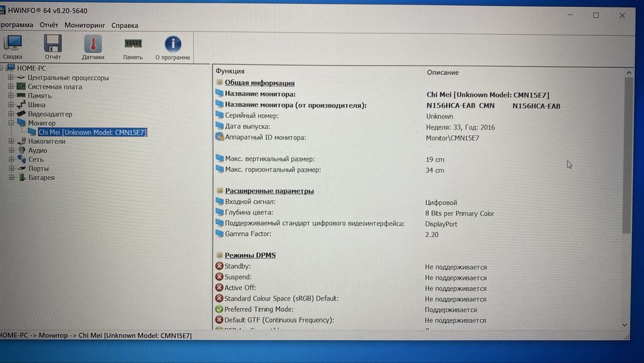Click the Накопители drive icon
Screen dimensions: 644x363
coord(22,141)
